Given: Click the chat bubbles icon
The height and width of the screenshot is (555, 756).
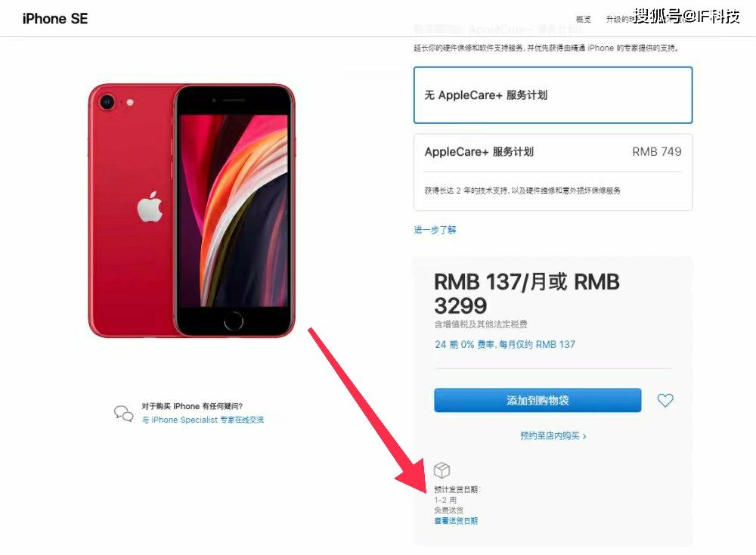Looking at the screenshot, I should 123,414.
